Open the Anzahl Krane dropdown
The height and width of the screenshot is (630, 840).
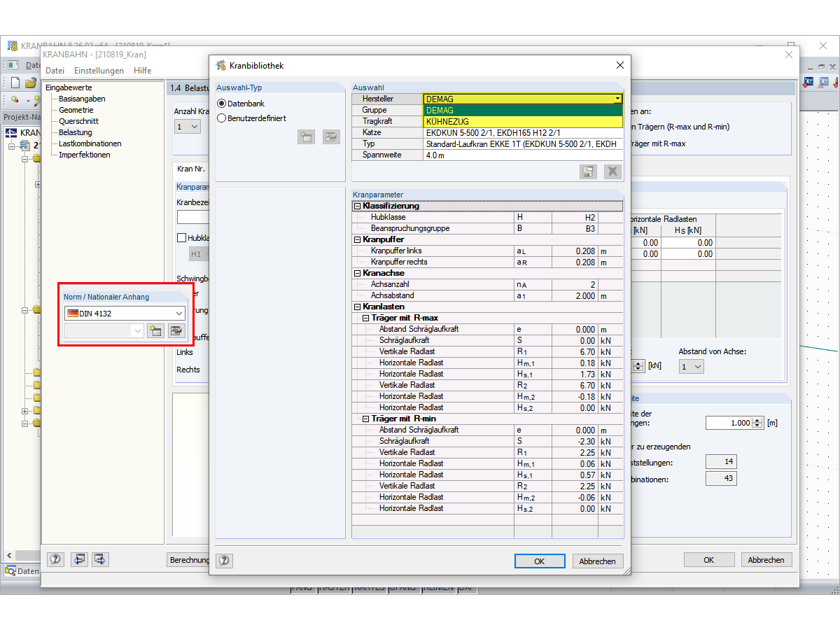188,127
